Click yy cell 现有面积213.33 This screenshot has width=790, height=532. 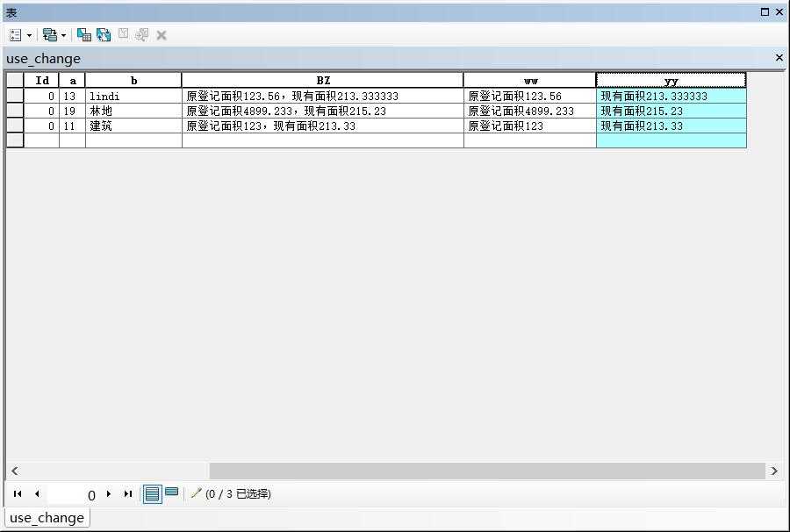671,126
